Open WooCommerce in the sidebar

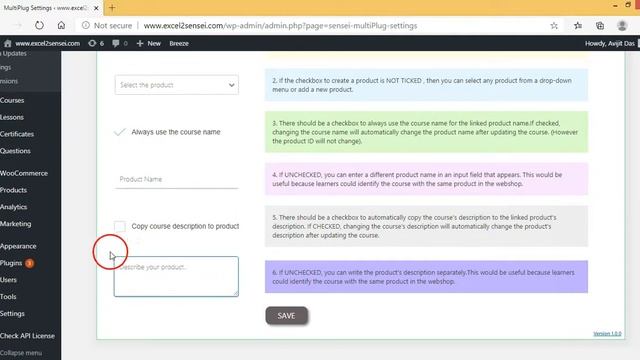(x=24, y=173)
